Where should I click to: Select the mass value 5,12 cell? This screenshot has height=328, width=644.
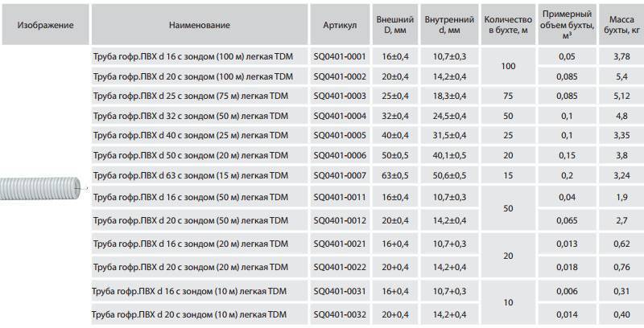pyautogui.click(x=621, y=96)
